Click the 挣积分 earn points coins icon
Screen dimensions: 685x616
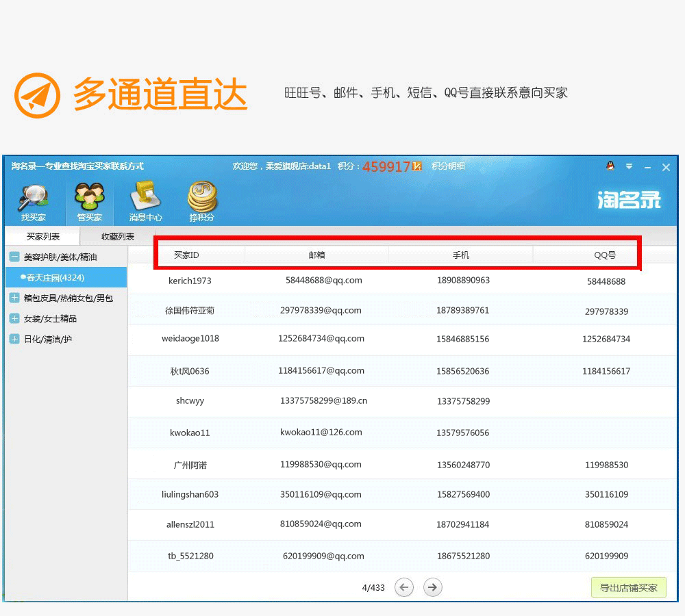tap(202, 202)
